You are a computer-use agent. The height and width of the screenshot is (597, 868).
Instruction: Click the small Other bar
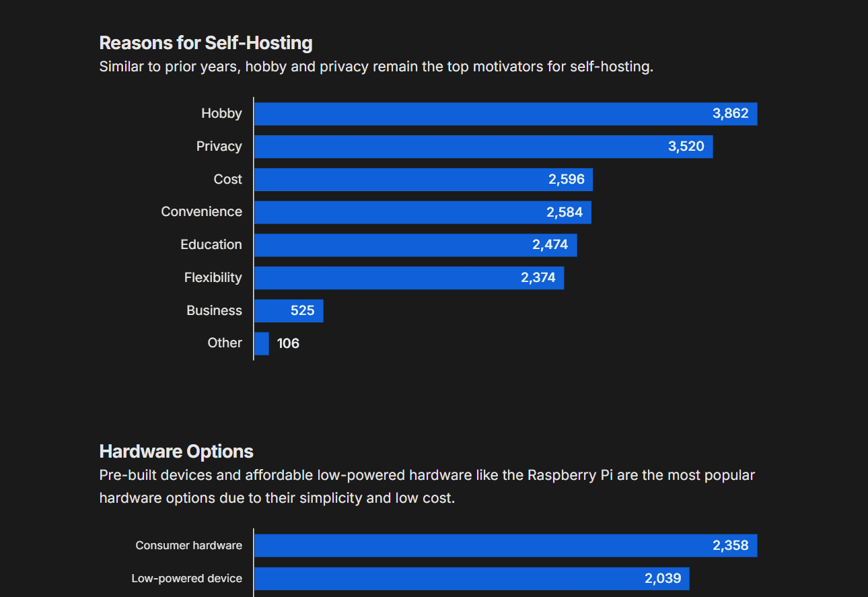(x=262, y=343)
